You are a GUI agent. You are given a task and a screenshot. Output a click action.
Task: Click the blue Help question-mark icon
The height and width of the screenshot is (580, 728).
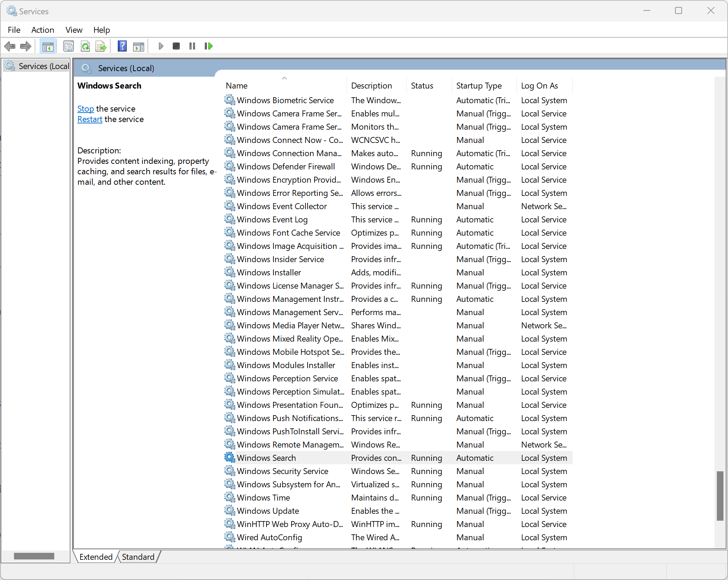(x=122, y=46)
